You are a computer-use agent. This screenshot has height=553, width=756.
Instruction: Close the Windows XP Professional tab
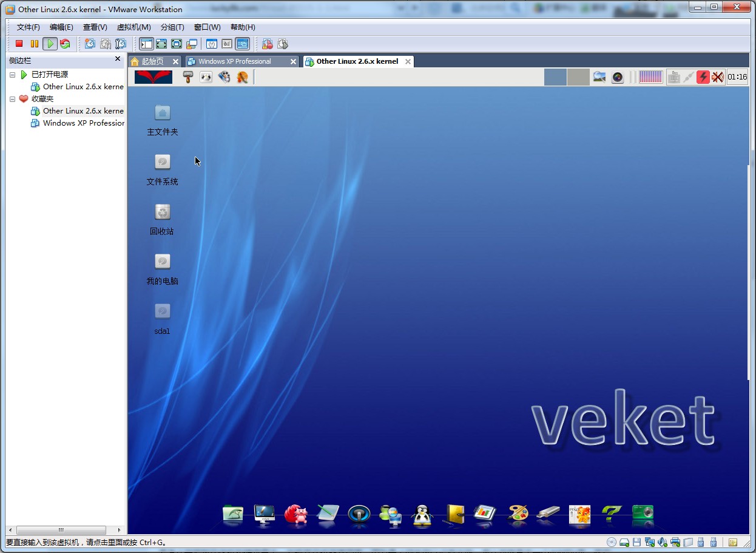click(x=293, y=61)
